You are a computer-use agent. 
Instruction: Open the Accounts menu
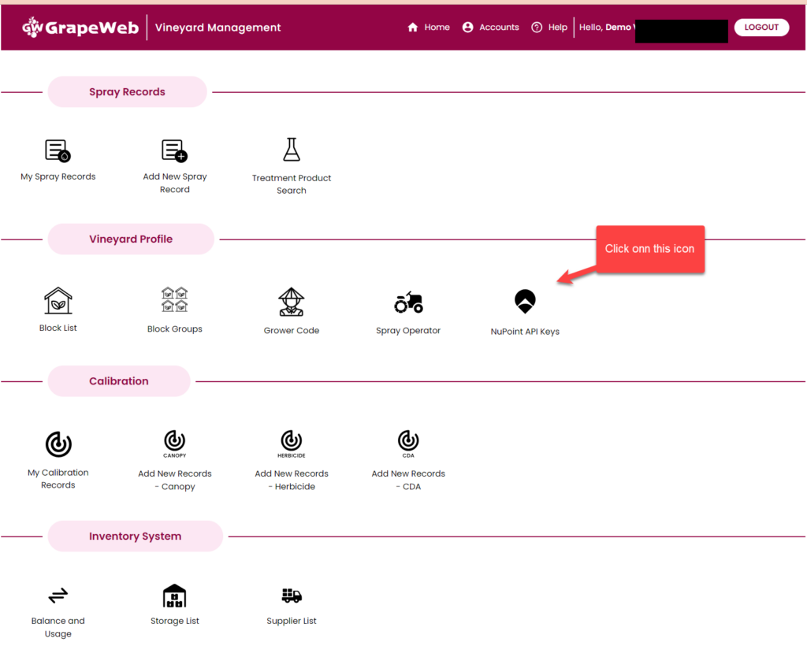(490, 27)
